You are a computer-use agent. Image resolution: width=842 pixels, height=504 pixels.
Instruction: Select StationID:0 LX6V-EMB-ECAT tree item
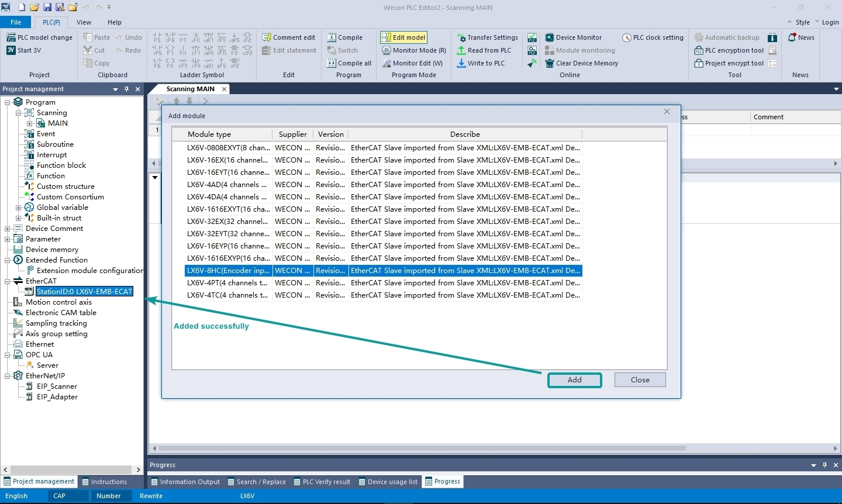[x=84, y=292]
